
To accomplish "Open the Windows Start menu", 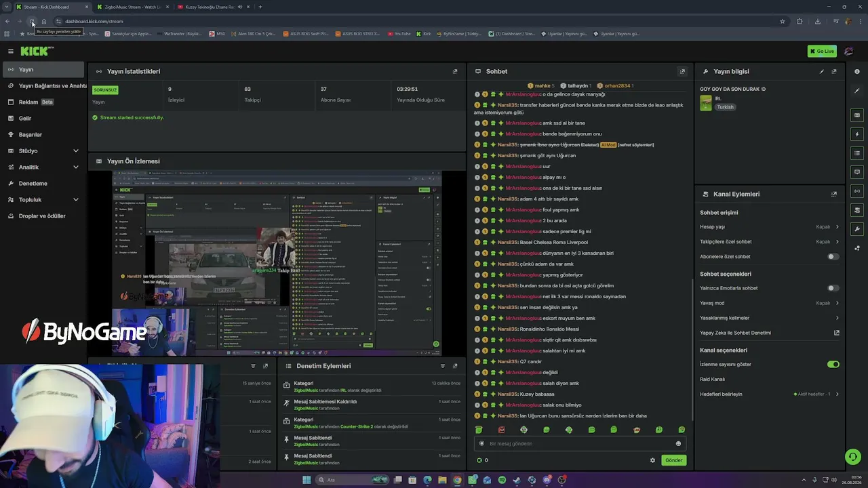I will [x=307, y=480].
